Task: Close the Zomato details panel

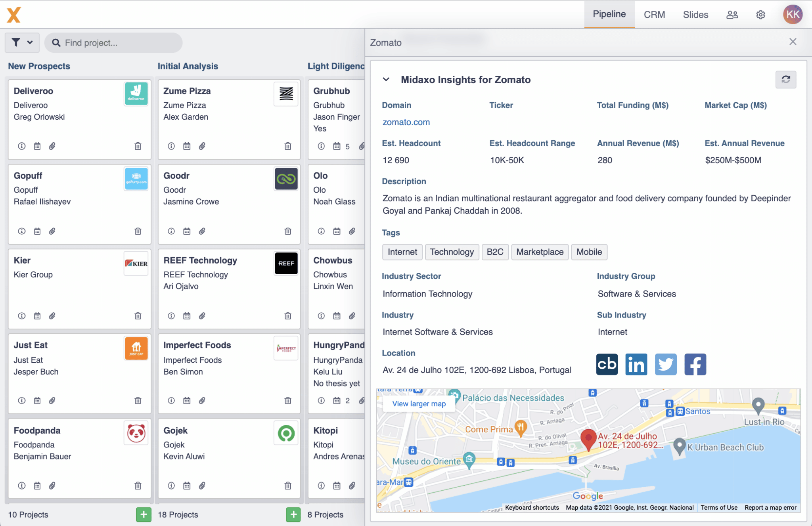Action: pos(793,42)
